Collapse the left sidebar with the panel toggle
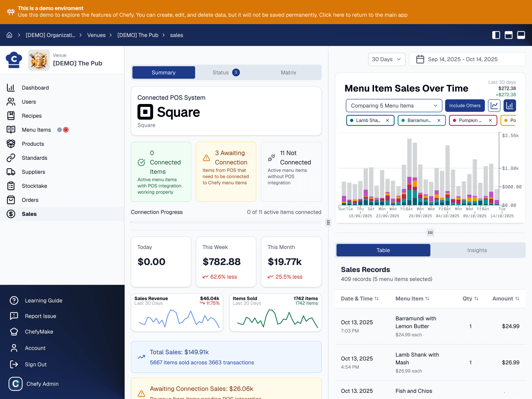The height and width of the screenshot is (399, 532). tap(496, 35)
